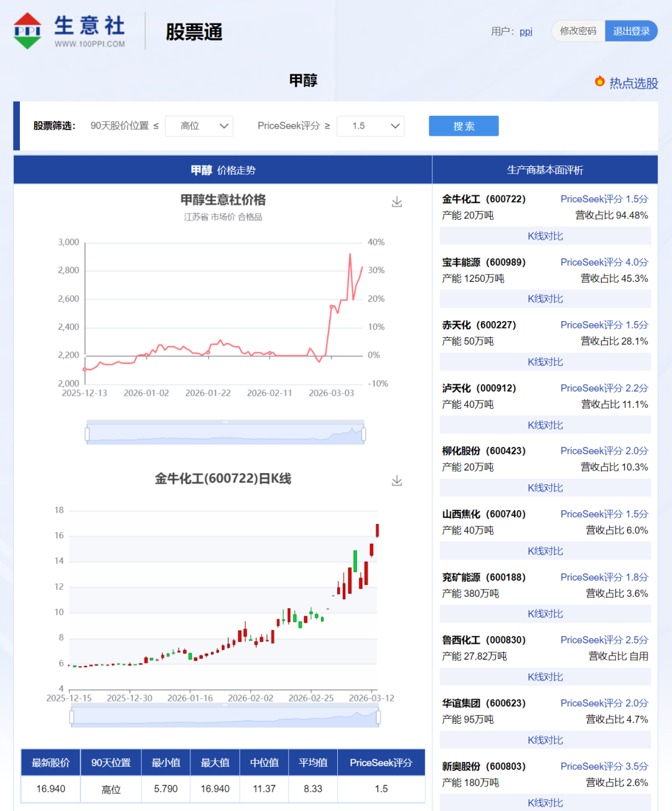Select stock name 山西焦化 (600740)
Image resolution: width=672 pixels, height=811 pixels.
[x=484, y=514]
